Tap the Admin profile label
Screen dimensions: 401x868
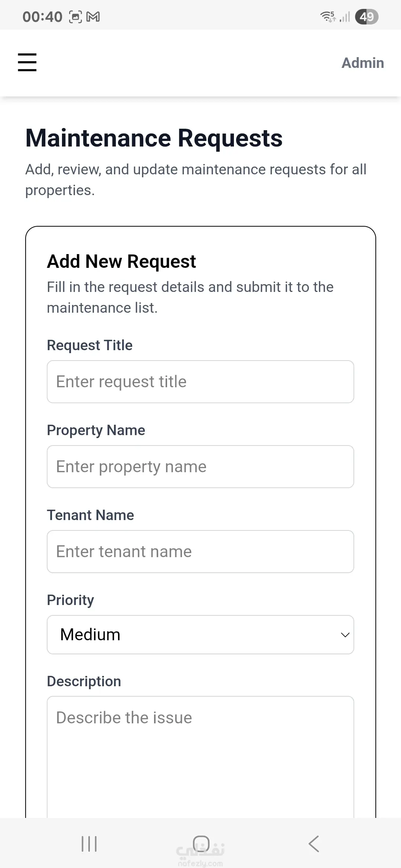click(x=362, y=63)
